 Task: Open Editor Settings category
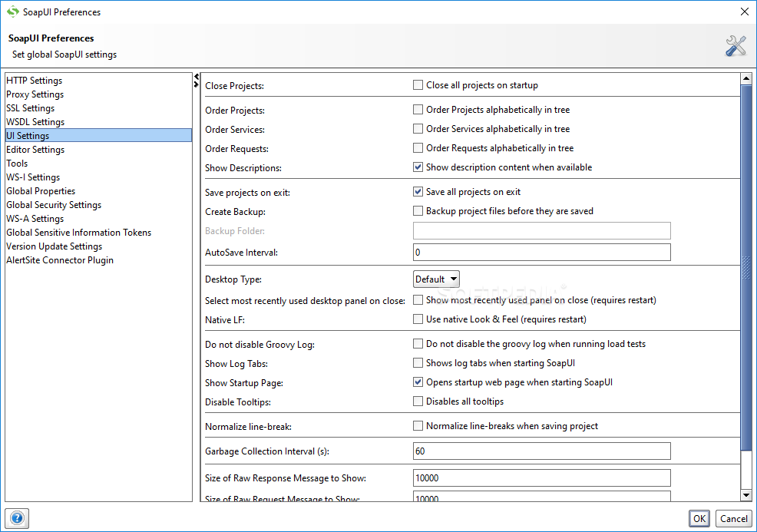[98, 150]
